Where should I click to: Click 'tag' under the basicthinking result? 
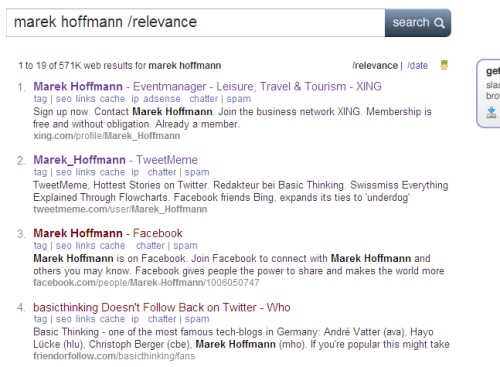40,319
